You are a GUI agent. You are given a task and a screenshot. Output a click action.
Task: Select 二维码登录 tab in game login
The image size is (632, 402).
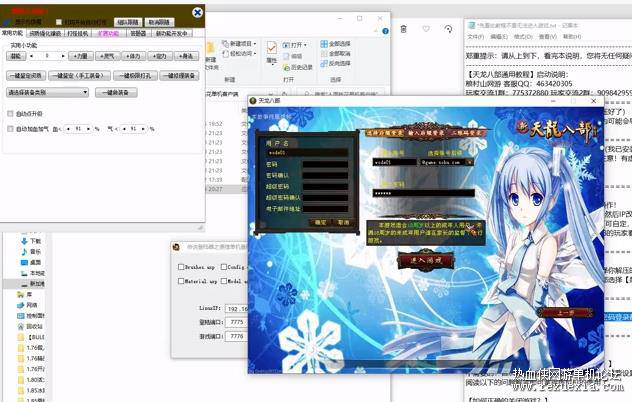[466, 133]
